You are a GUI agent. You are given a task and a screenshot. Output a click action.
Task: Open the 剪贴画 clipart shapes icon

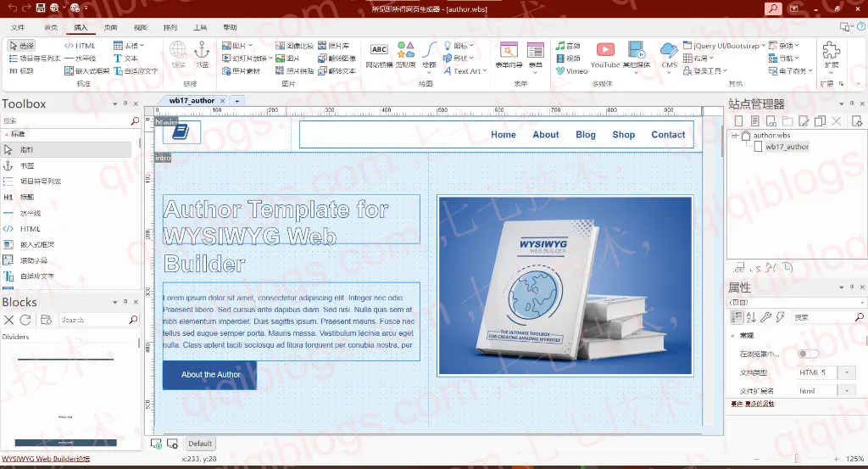(406, 54)
